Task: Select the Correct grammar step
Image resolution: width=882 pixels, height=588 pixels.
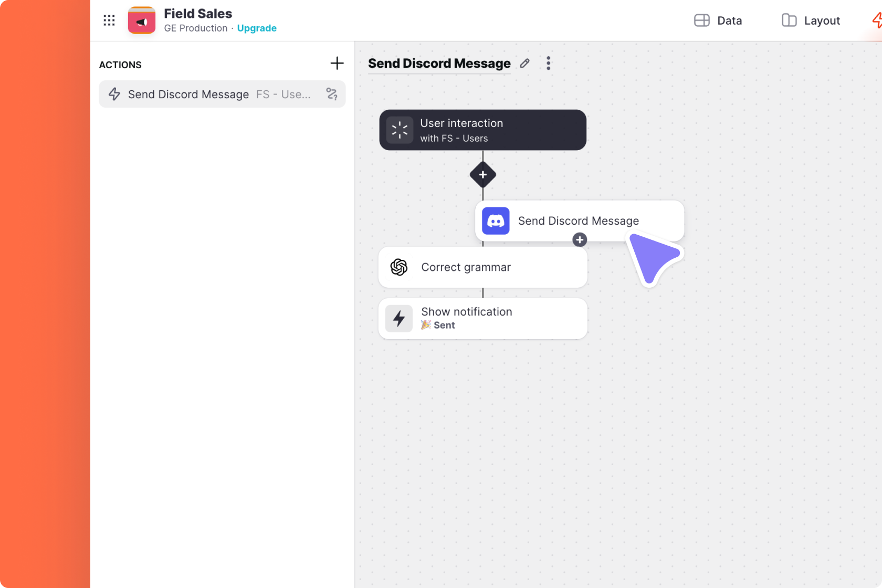Action: 482,267
